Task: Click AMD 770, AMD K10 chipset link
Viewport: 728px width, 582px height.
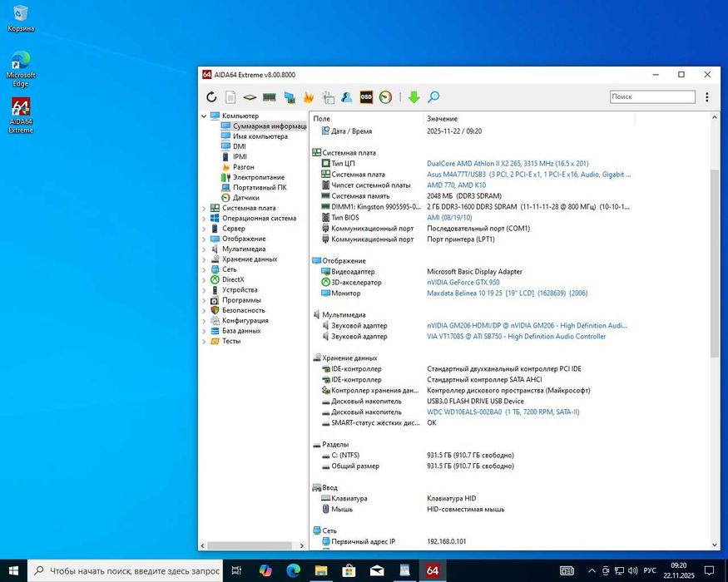Action: (457, 185)
